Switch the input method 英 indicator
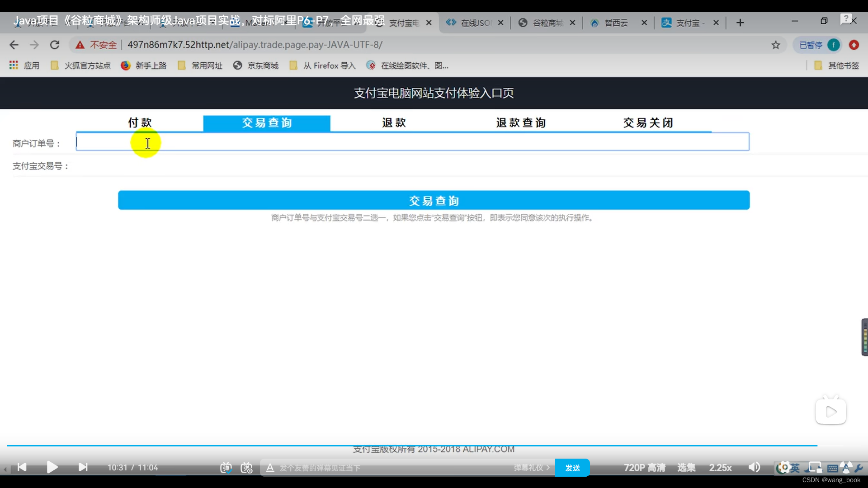 click(x=795, y=468)
